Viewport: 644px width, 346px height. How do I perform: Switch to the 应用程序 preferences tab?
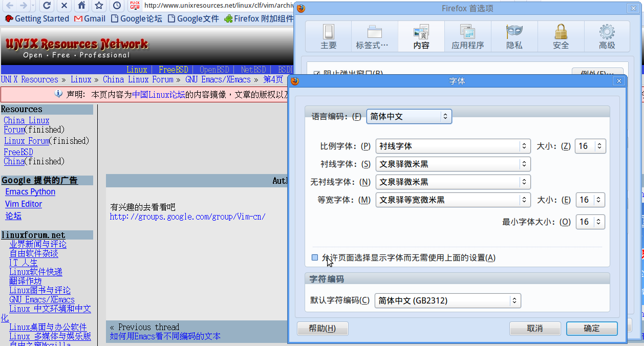tap(468, 37)
